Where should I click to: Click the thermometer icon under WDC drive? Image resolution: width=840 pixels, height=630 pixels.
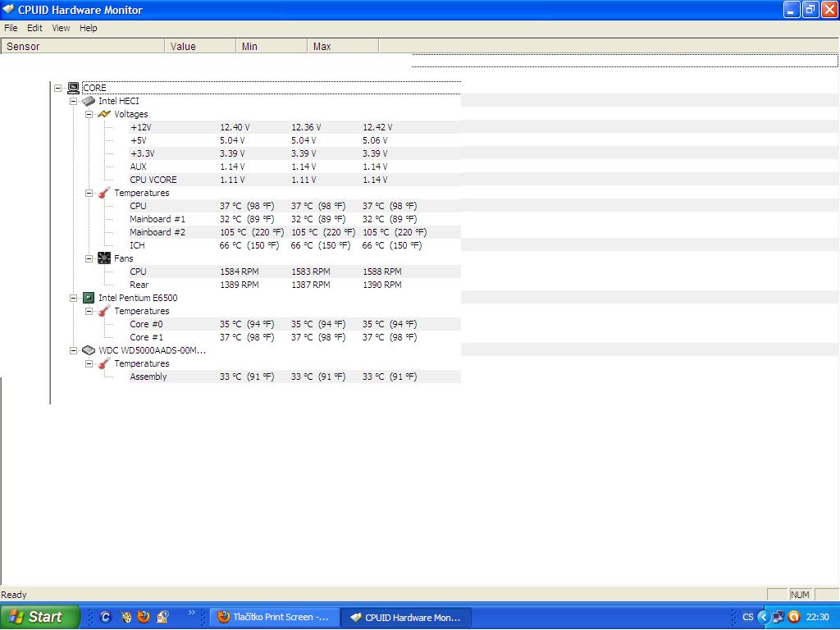click(x=104, y=363)
